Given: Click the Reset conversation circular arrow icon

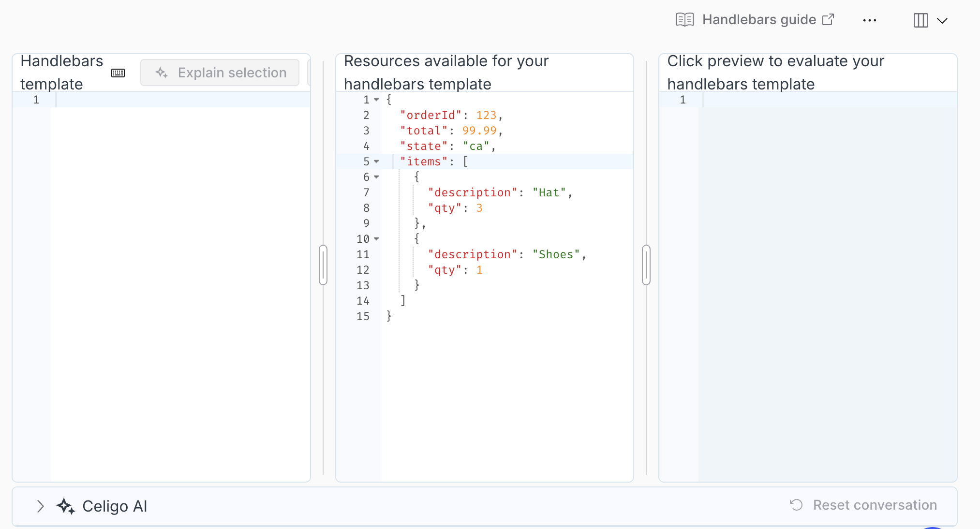Looking at the screenshot, I should (x=796, y=505).
